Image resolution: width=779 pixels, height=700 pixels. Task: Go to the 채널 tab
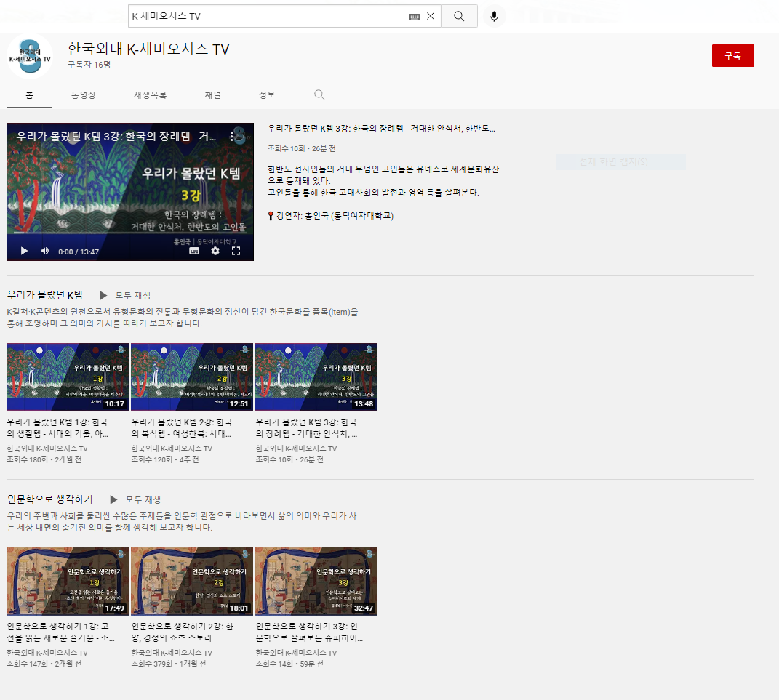[x=213, y=94]
